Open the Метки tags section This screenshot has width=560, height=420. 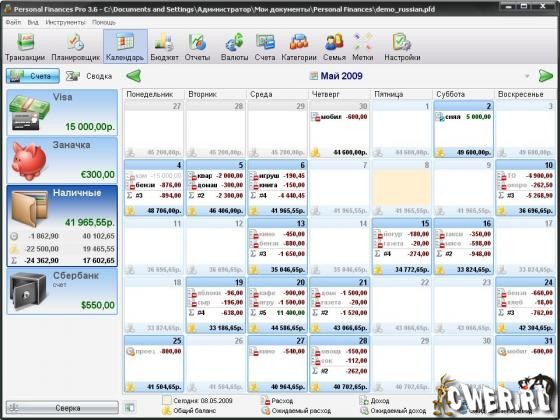(362, 47)
